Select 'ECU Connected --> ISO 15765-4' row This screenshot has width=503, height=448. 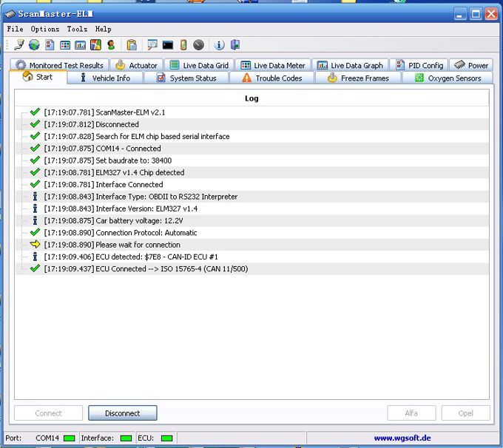pos(251,269)
